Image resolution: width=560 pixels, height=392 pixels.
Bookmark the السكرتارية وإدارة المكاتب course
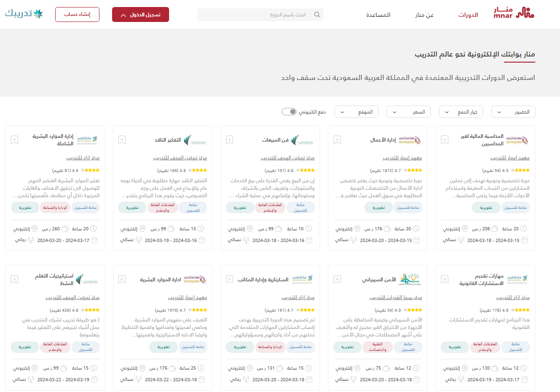click(x=229, y=279)
